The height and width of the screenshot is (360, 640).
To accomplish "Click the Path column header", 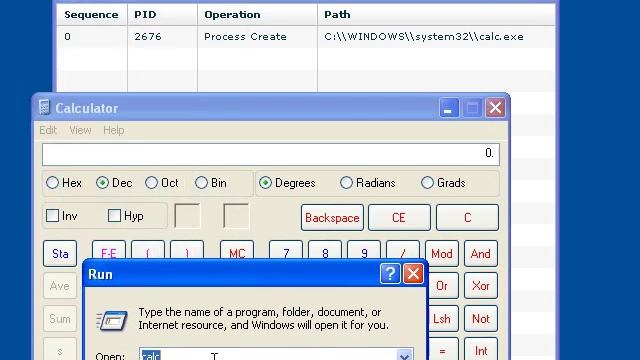I will tap(436, 15).
